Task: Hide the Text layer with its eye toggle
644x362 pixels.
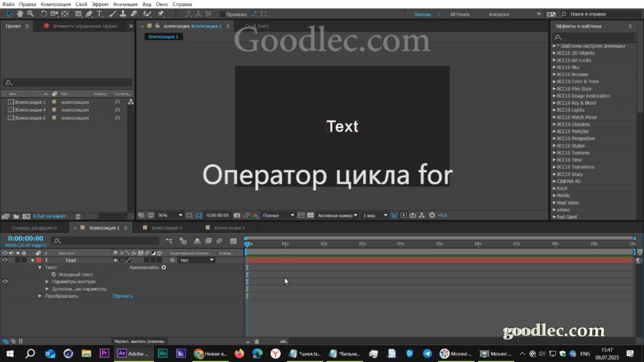Action: coord(5,260)
